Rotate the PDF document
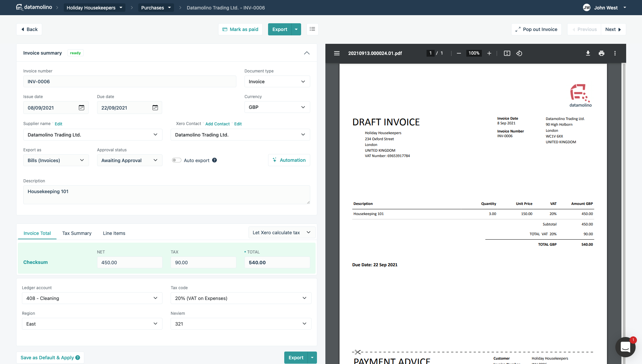Screen dimensions: 642x364 point(519,53)
